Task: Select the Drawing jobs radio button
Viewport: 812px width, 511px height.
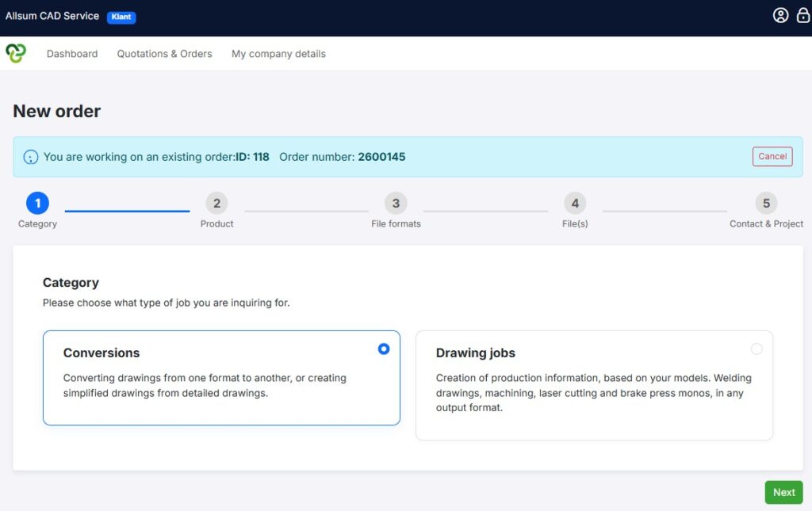Action: (756, 349)
